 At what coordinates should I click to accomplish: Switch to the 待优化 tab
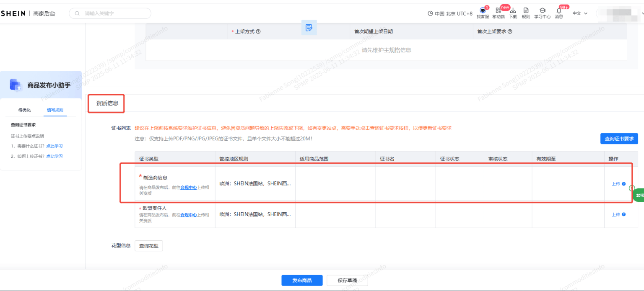click(24, 110)
